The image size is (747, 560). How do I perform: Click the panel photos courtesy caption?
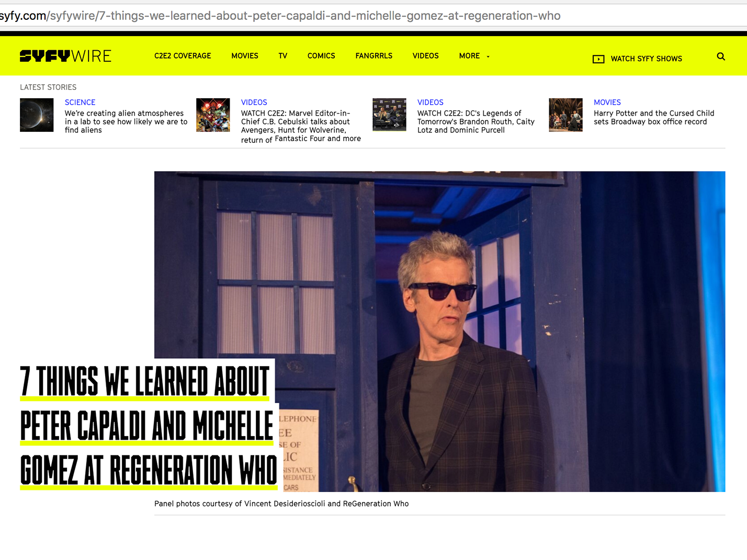[281, 504]
